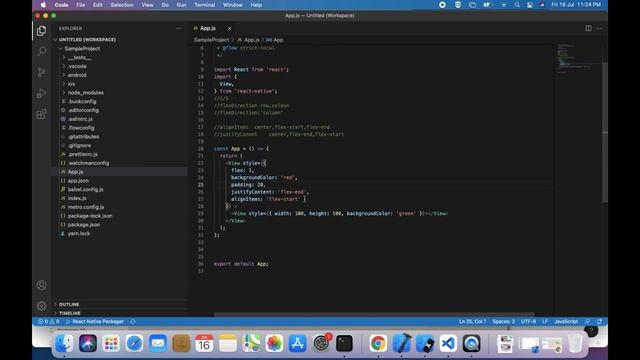640x360 pixels.
Task: Open Simulator from the Dock
Action: (425, 343)
